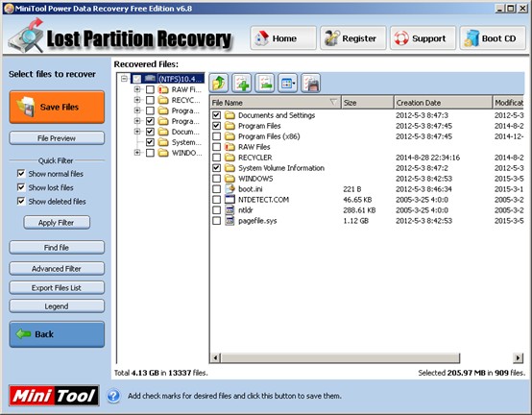
Task: Check Program Files (x86) in file list
Action: 216,136
